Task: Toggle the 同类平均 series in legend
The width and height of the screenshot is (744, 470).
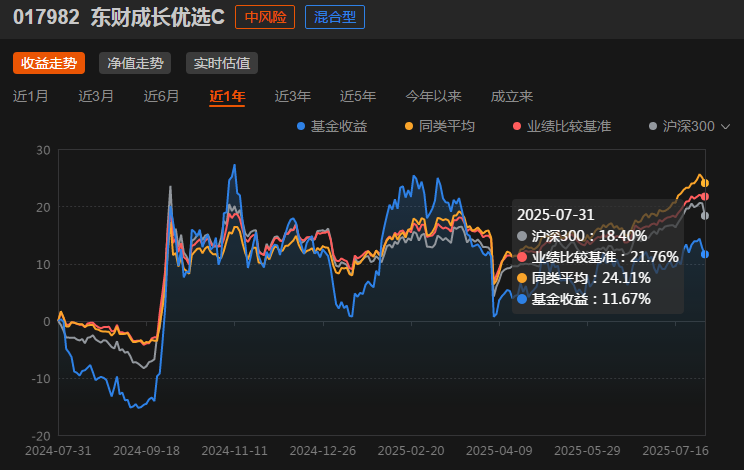Action: tap(440, 126)
